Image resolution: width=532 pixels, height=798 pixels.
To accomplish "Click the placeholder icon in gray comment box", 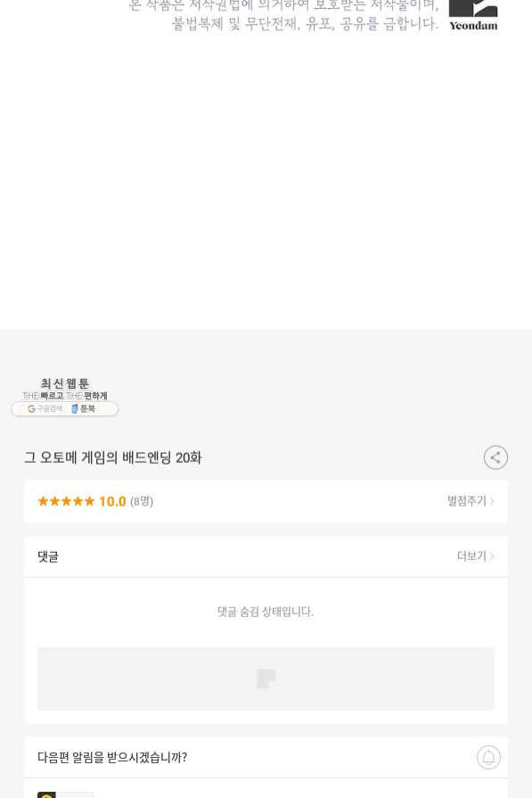I will click(x=266, y=679).
